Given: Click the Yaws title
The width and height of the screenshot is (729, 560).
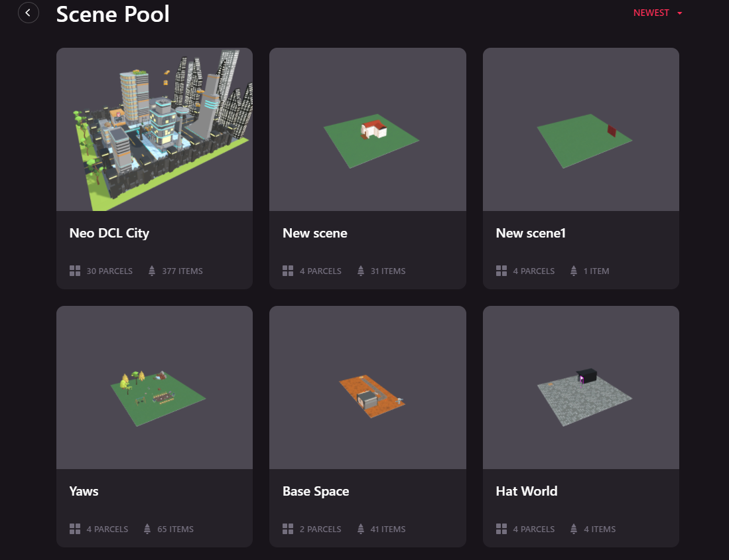Looking at the screenshot, I should (x=84, y=491).
